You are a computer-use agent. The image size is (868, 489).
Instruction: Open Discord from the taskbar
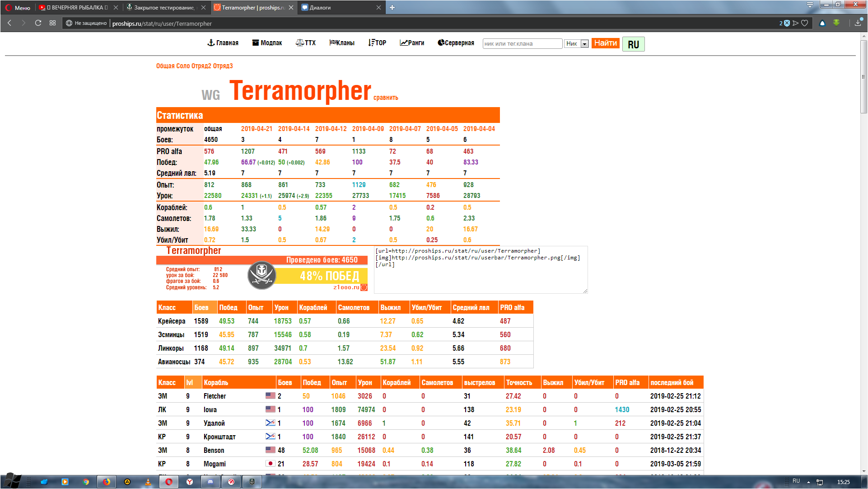point(210,482)
